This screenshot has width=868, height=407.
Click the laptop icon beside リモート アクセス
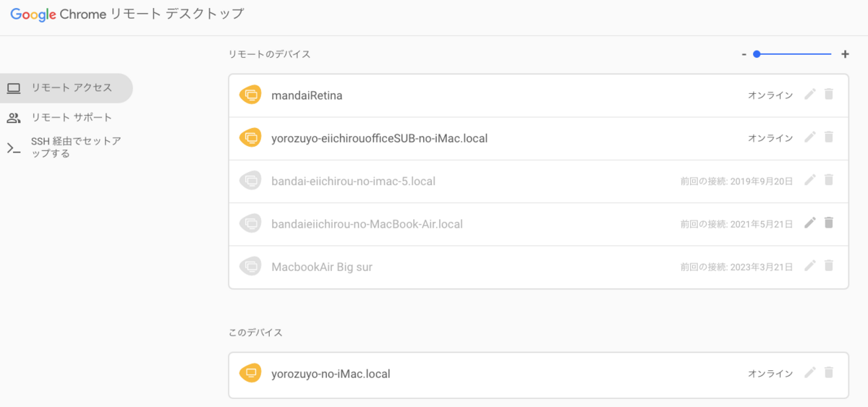[13, 88]
